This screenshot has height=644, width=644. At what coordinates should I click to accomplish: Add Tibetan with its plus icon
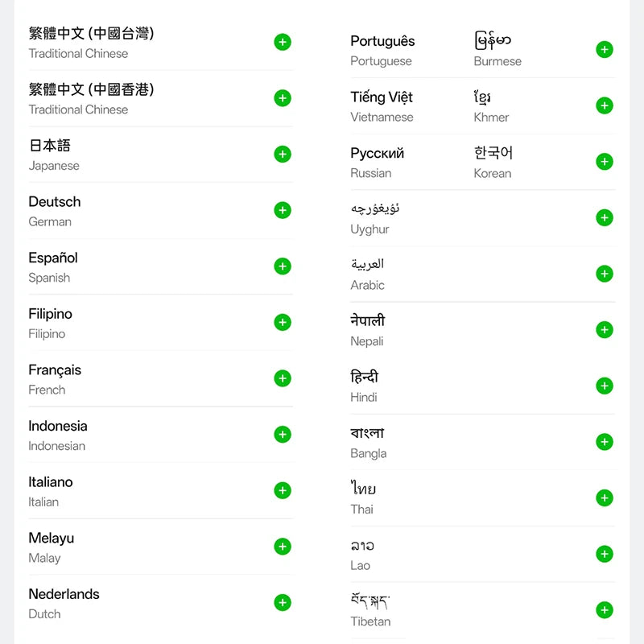tap(605, 610)
